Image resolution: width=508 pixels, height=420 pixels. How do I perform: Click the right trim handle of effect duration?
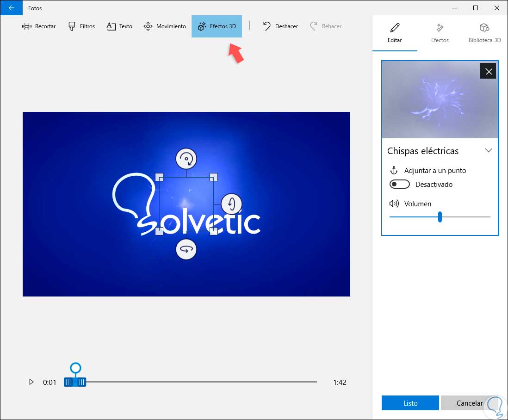(82, 383)
